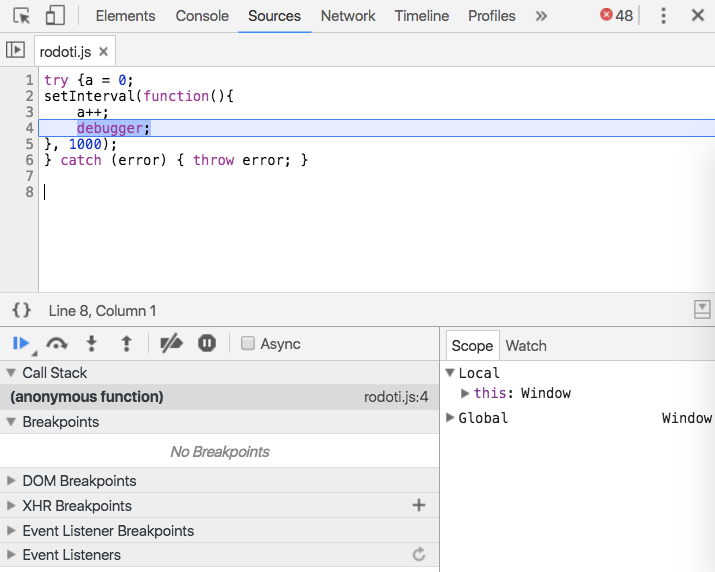Image resolution: width=715 pixels, height=572 pixels.
Task: Open the three-dot DevTools menu
Action: (x=663, y=16)
